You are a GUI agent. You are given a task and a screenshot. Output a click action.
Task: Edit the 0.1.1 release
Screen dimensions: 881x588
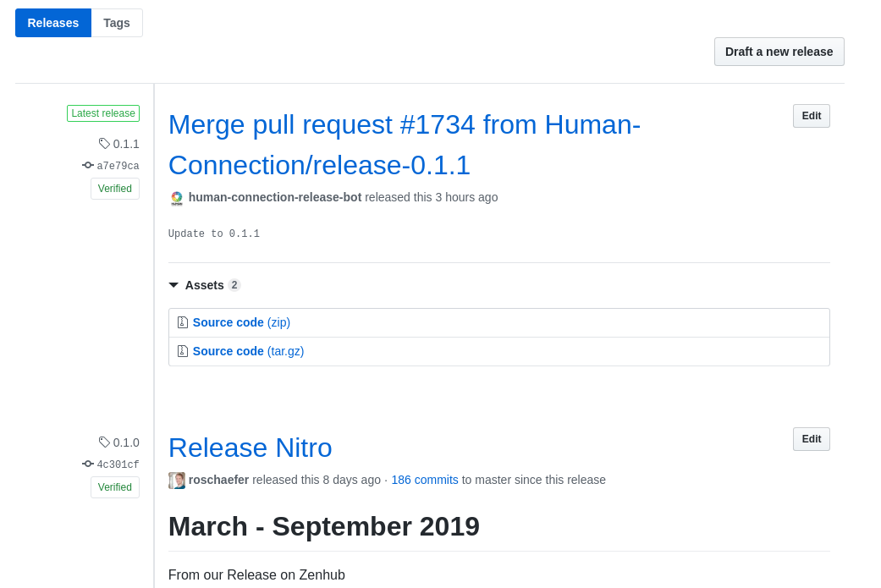[810, 116]
